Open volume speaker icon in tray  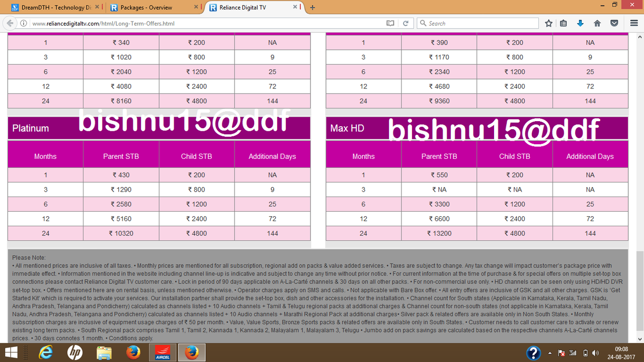click(x=596, y=353)
